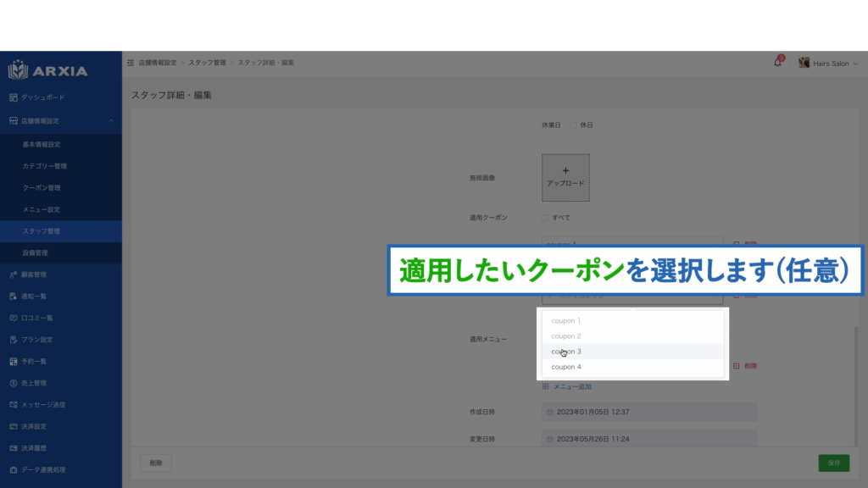Click the 口コミ一覧 sidebar icon
Image resolution: width=868 pixels, height=488 pixels.
[14, 319]
